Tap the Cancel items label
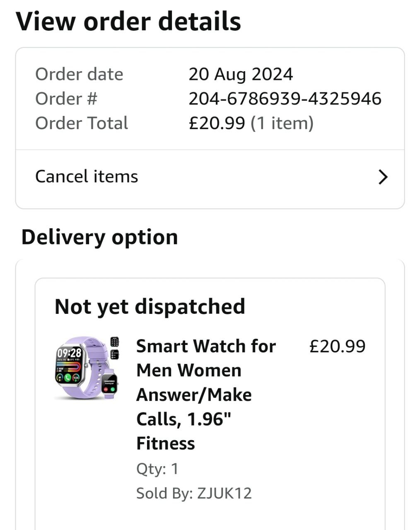This screenshot has height=530, width=420. pos(87,176)
